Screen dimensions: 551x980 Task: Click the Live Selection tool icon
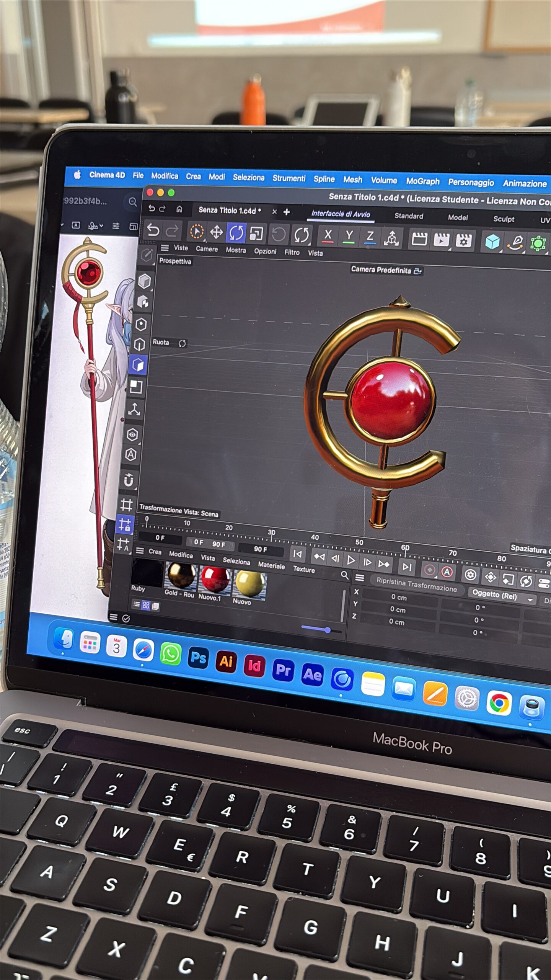click(197, 232)
